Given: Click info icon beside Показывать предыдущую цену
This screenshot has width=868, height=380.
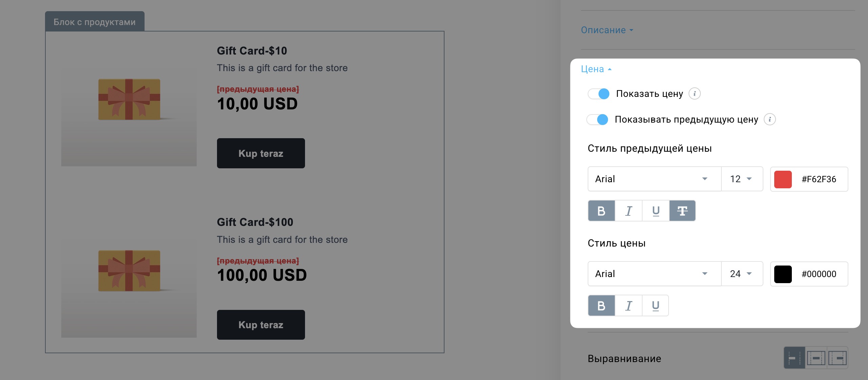Looking at the screenshot, I should (x=770, y=119).
